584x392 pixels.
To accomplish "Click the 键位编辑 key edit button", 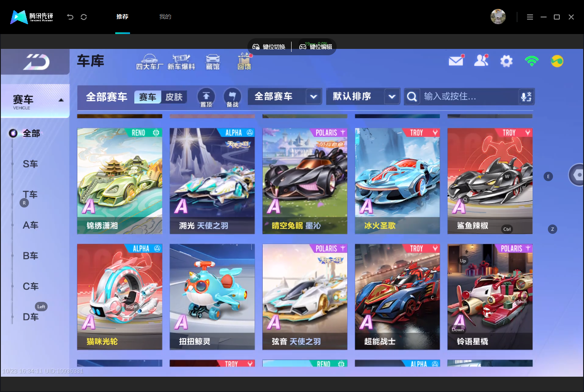I will [x=316, y=47].
